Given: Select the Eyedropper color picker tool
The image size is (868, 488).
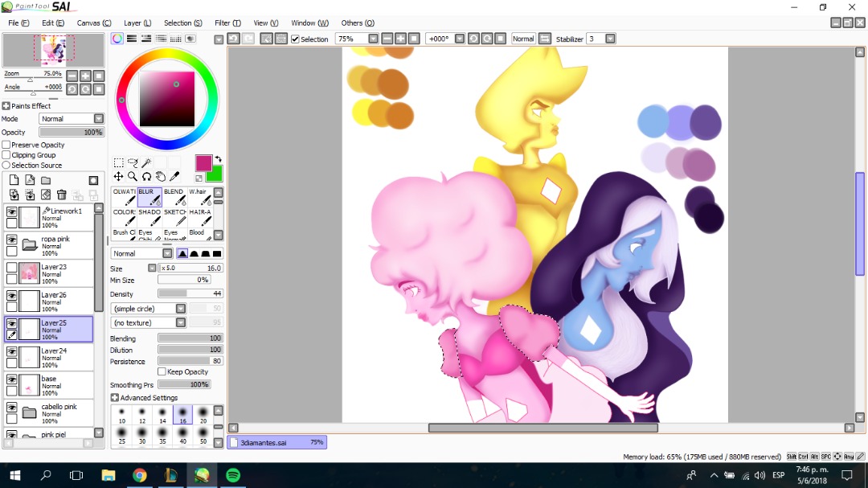Looking at the screenshot, I should 174,176.
